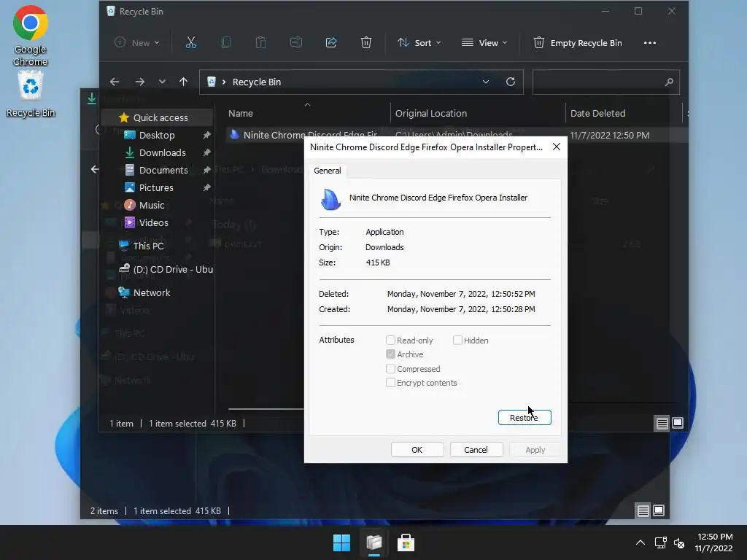Click Empty Recycle Bin button

[578, 43]
